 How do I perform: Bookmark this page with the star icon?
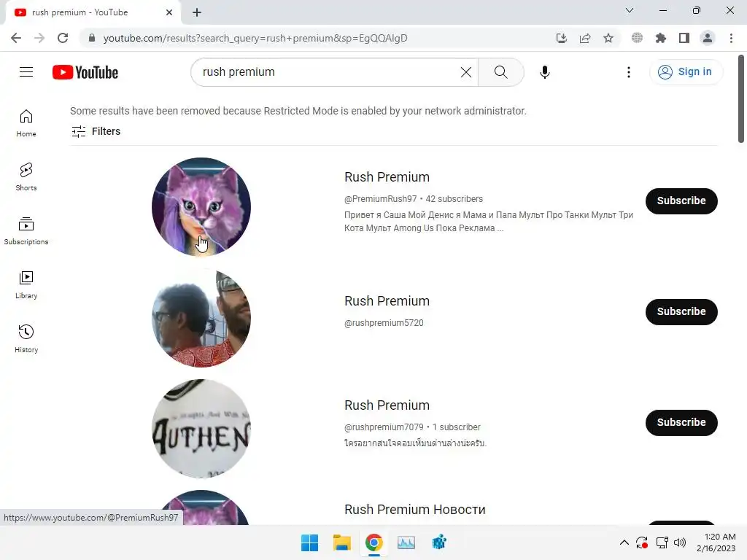coord(608,38)
